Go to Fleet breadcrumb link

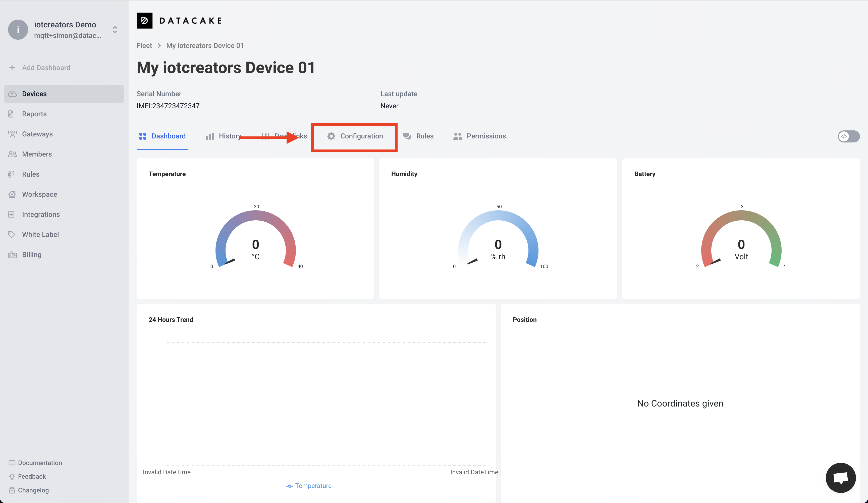click(144, 45)
